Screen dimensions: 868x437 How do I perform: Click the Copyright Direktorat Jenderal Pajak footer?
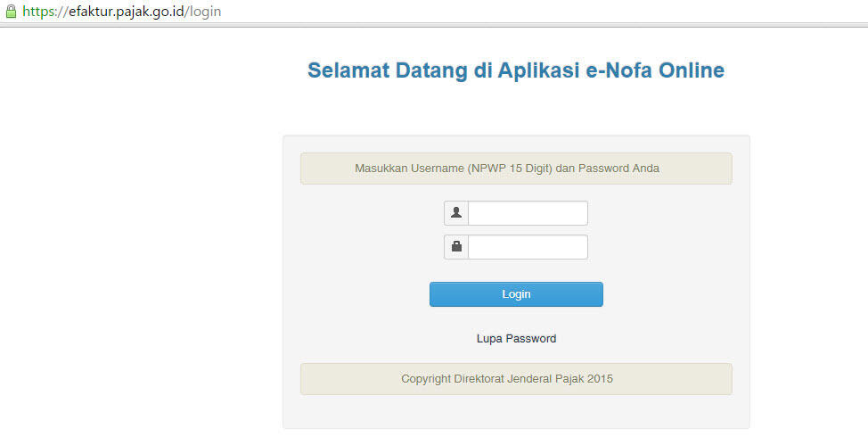(x=516, y=379)
